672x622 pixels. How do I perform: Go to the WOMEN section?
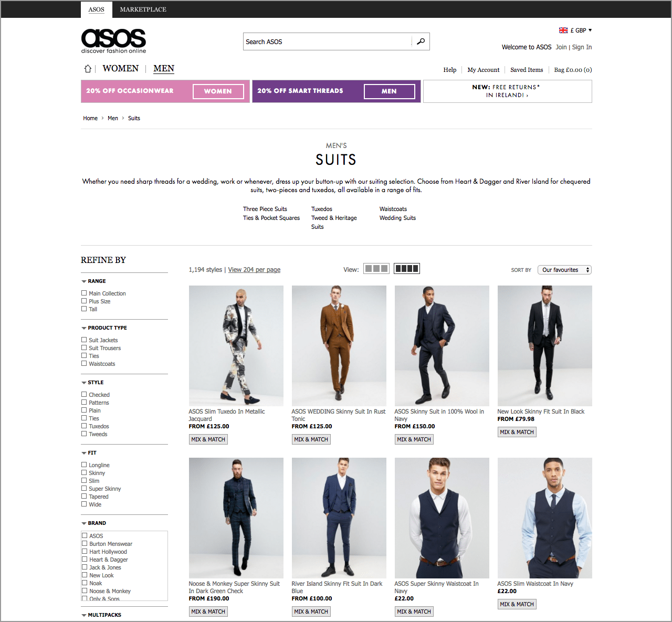click(x=121, y=68)
